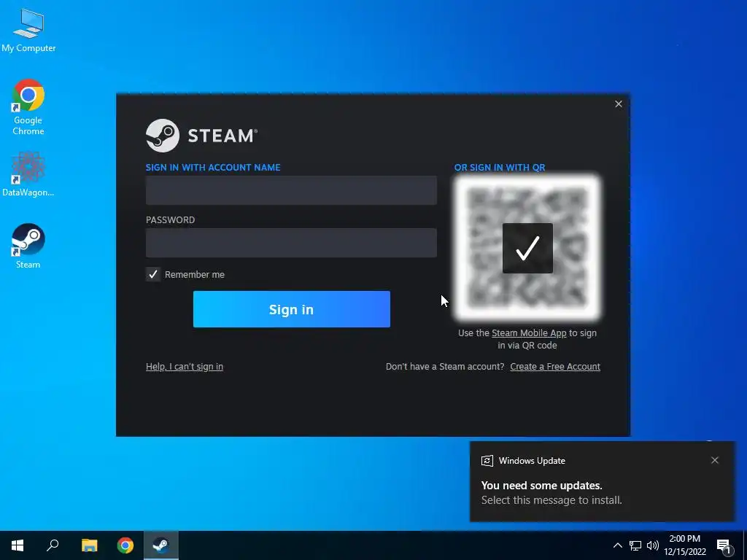Screen dimensions: 747x560
Task: Select the Steam desktop shortcut
Action: 28,246
